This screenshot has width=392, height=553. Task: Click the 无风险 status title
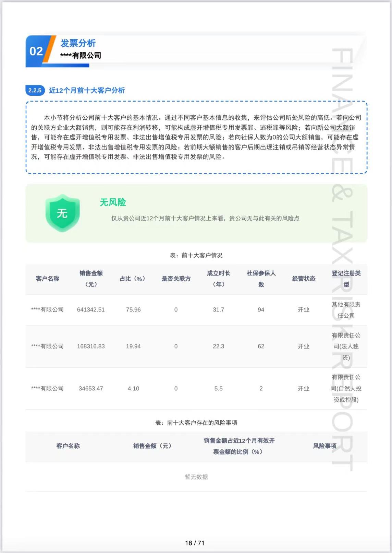[x=113, y=202]
